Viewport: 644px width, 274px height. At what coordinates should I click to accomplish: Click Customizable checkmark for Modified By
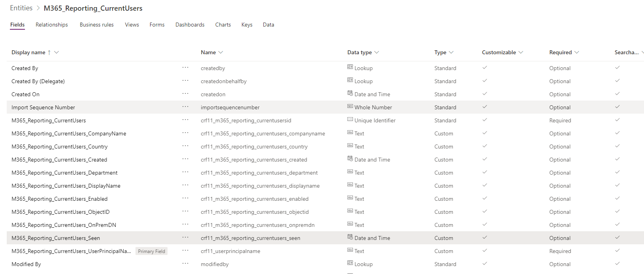point(485,264)
